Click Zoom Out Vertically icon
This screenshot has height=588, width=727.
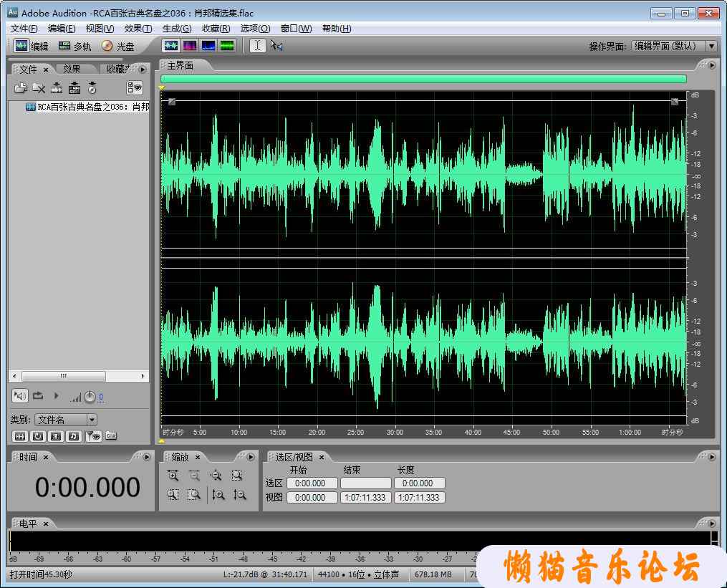point(239,495)
